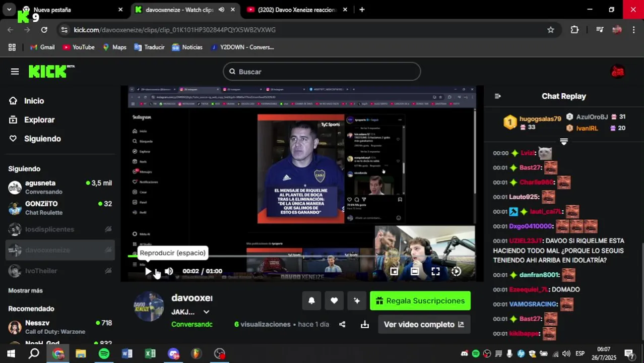Collapse the chat leaderboard arrow

[564, 142]
